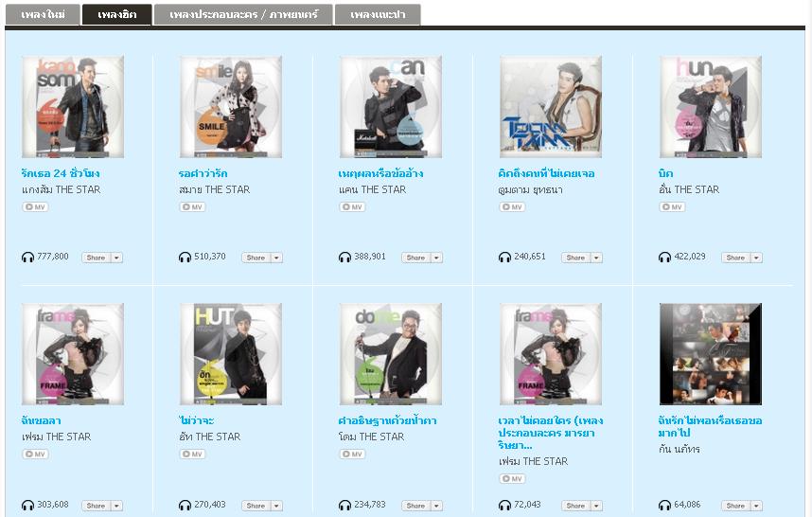The height and width of the screenshot is (517, 812).
Task: Expand Share dropdown next to 388,901 plays
Action: [x=436, y=258]
